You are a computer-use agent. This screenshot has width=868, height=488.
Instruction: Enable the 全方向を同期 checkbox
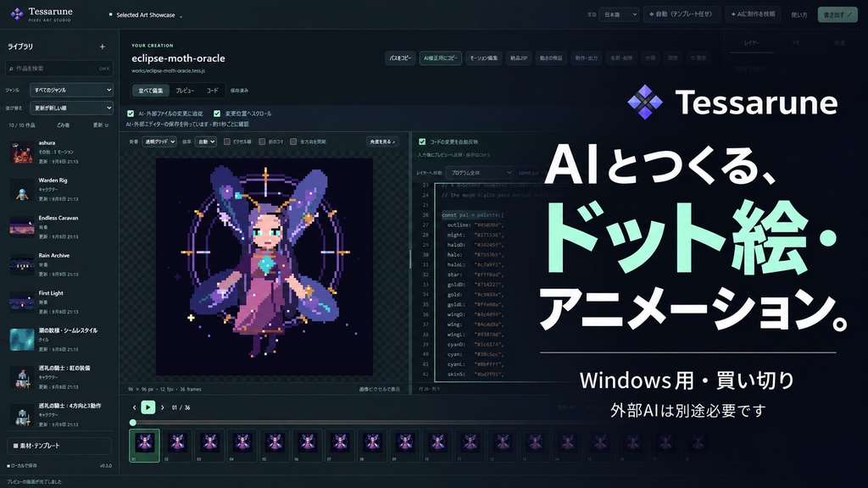[x=293, y=141]
